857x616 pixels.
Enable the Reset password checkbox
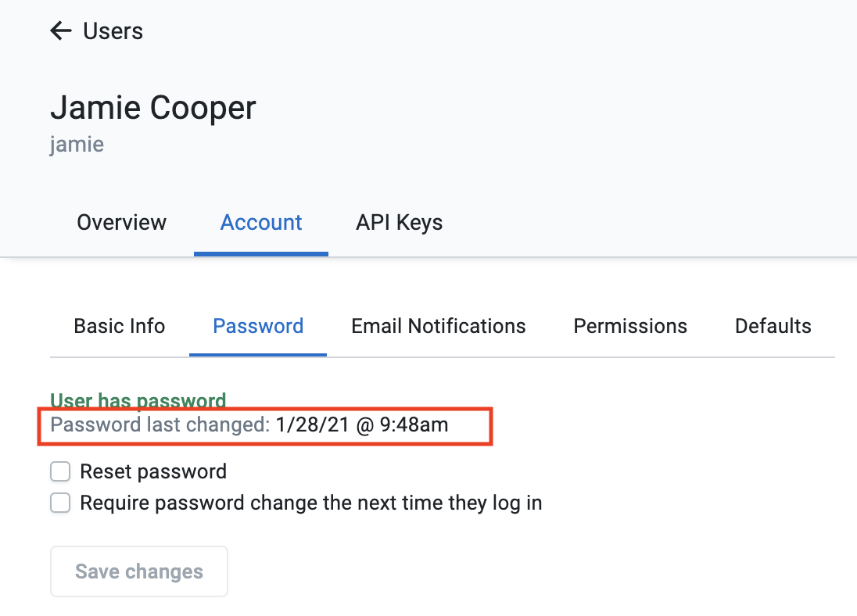point(60,471)
